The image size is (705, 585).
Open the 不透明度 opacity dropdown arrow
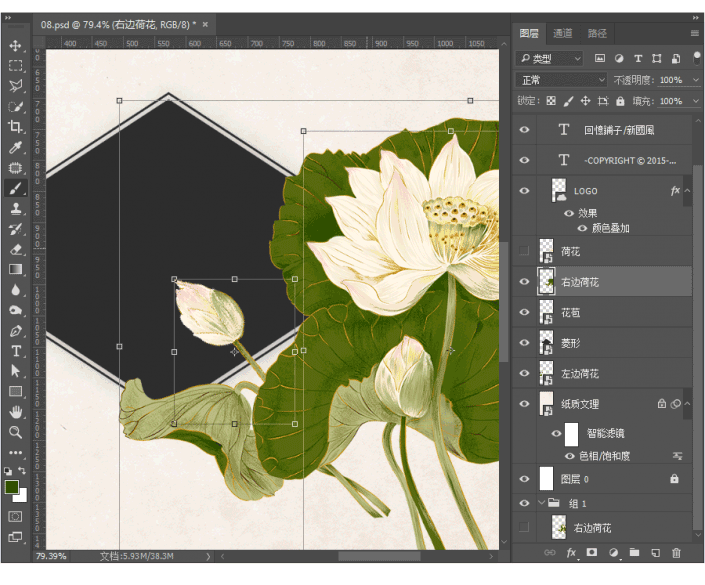pos(696,80)
